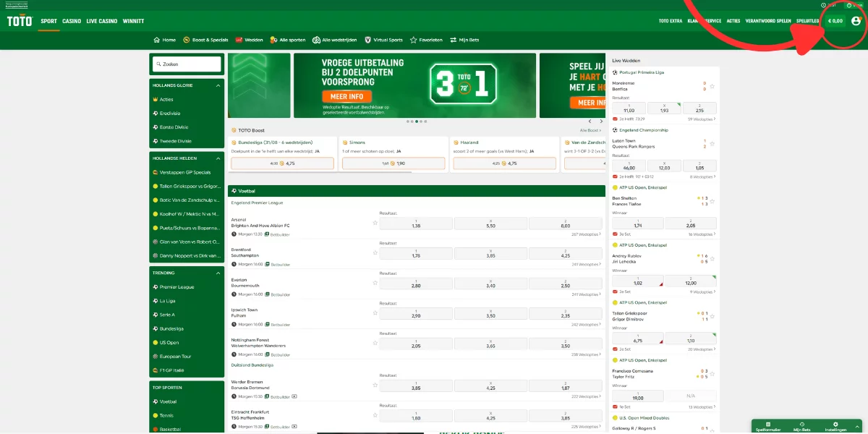Open VERANTWOORD SPELEN menu item
Image resolution: width=868 pixels, height=434 pixels.
tap(768, 21)
